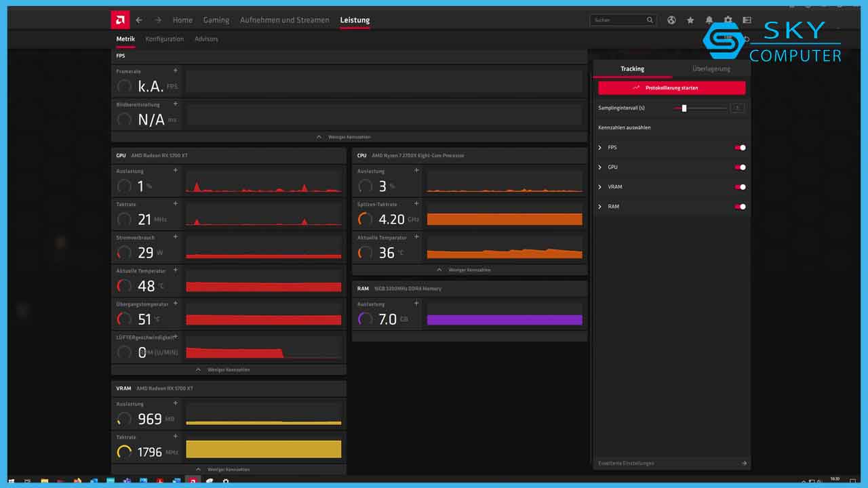Image resolution: width=868 pixels, height=488 pixels.
Task: Click the GPU Auslastung graph
Action: [264, 182]
